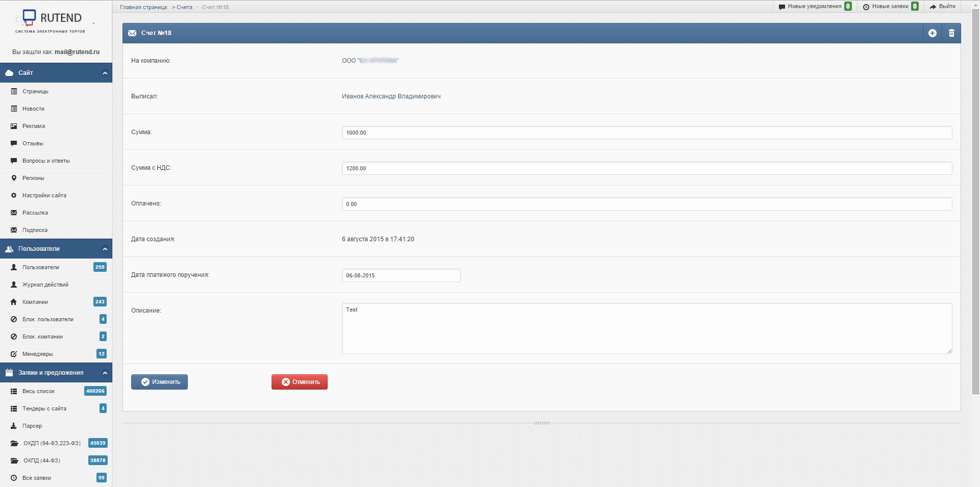Click the page vertical scrollbar
This screenshot has height=487, width=980.
pyautogui.click(x=975, y=204)
